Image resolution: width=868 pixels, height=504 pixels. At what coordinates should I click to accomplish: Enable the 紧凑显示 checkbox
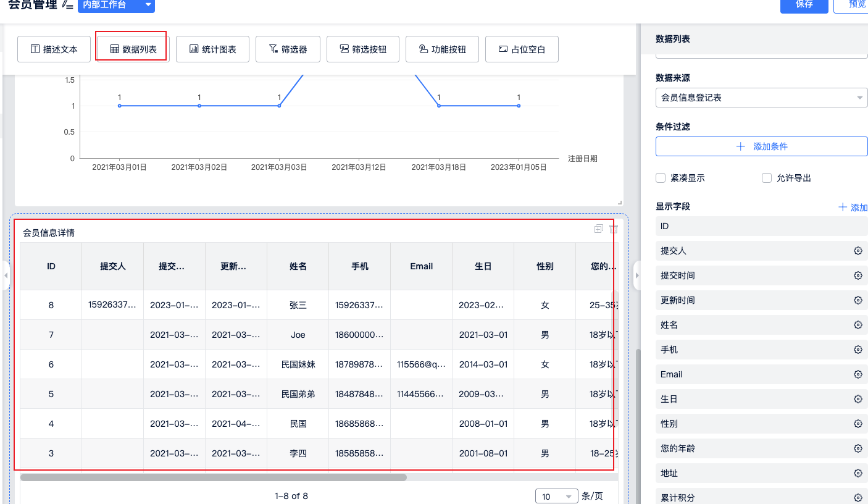point(661,178)
